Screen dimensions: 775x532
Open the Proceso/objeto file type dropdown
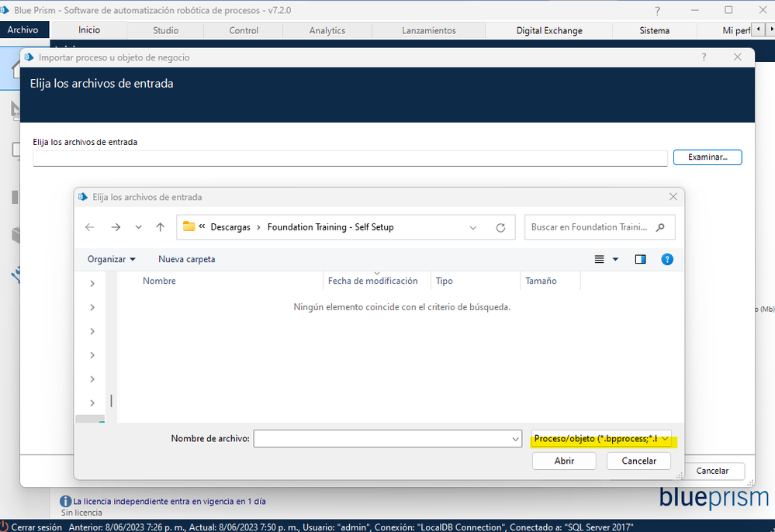(x=601, y=439)
